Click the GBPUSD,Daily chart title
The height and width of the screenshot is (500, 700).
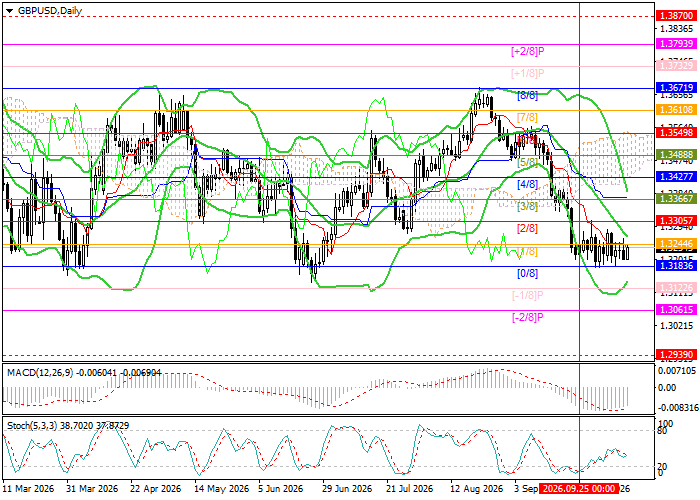point(50,11)
